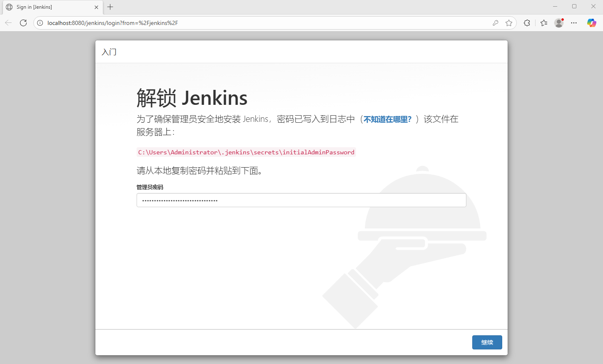The width and height of the screenshot is (603, 364).
Task: Add this page to favorites star
Action: coord(509,23)
